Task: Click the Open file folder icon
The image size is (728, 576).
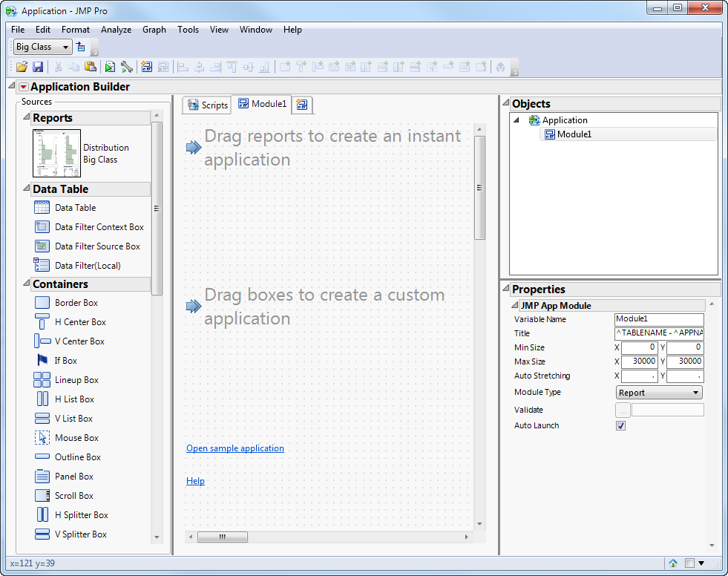Action: tap(22, 67)
